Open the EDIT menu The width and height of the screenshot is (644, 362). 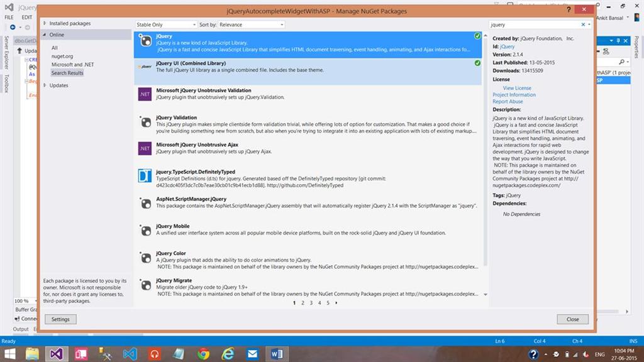26,17
